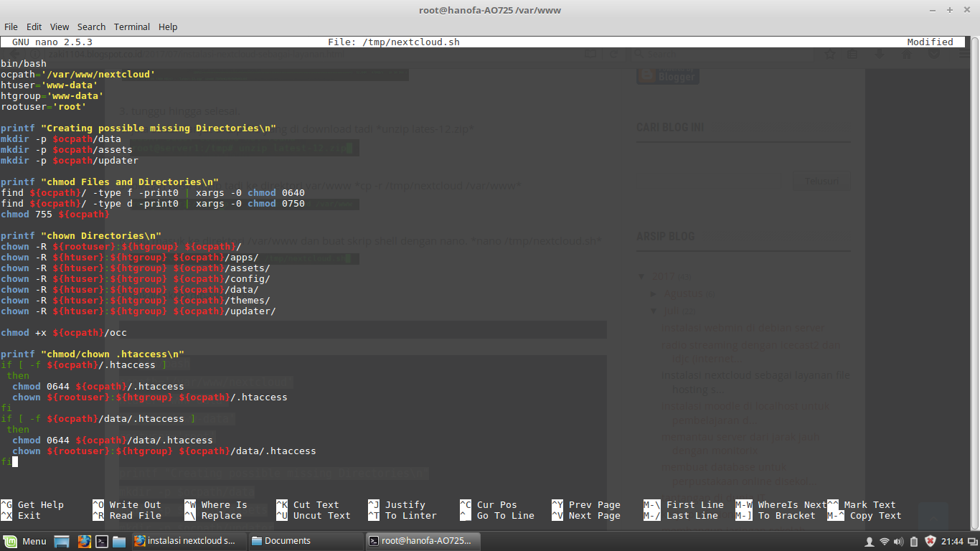Minimize the terminal window

[x=934, y=10]
